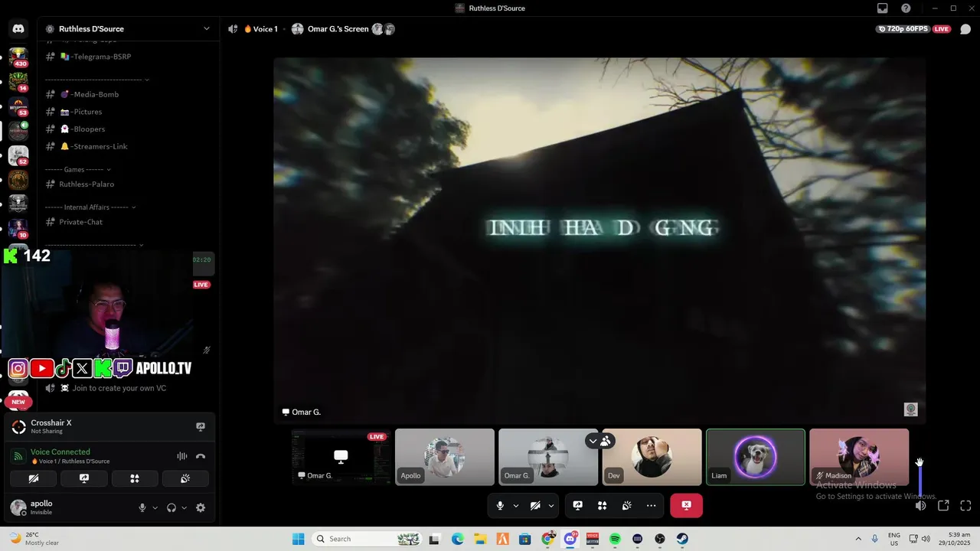Click share screen in bottom call controls
The image size is (980, 551).
point(578,505)
